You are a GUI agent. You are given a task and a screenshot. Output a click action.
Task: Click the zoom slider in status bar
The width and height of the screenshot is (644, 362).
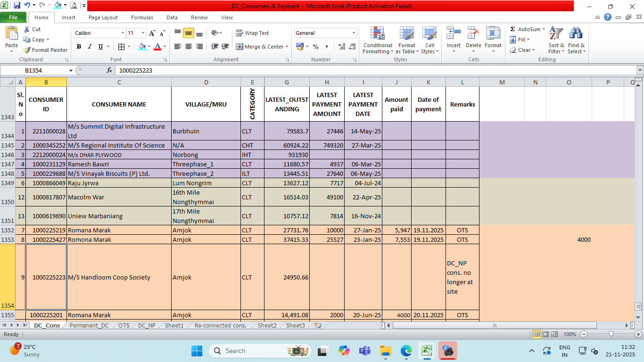(611, 334)
